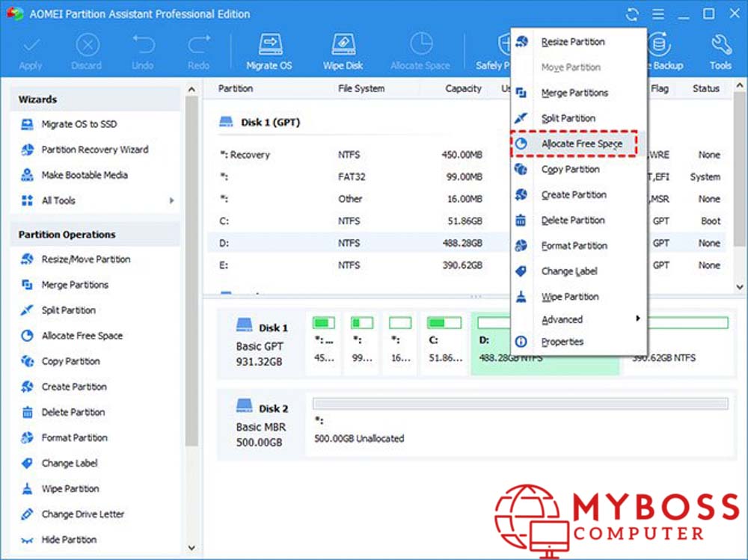Select Split Partition from context menu
Image resolution: width=748 pixels, height=560 pixels.
(x=568, y=118)
